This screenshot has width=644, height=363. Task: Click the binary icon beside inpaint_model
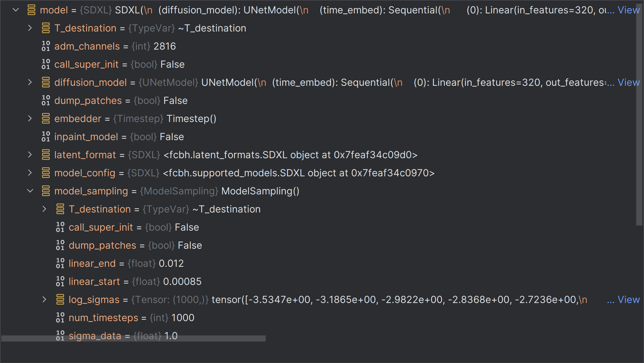click(46, 137)
